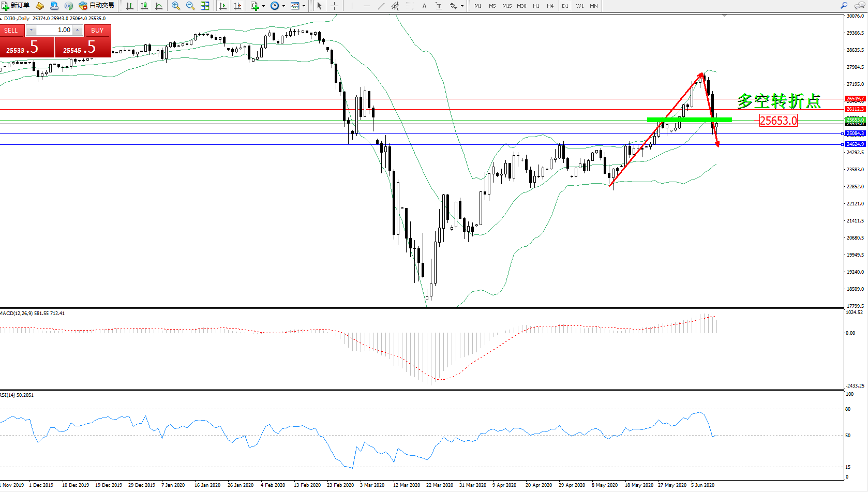
Task: Open the 新订单 new order window
Action: point(16,6)
